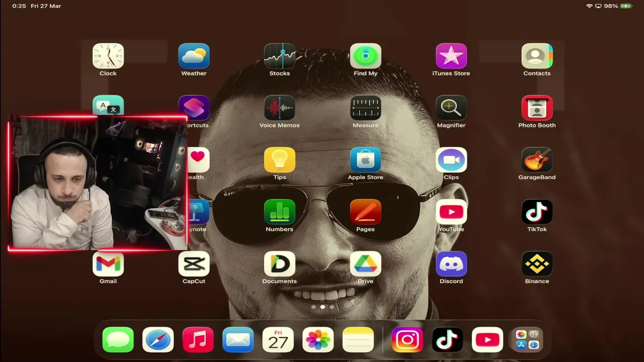Open the Stocks app
Screen dimensions: 644x362
coord(280,56)
